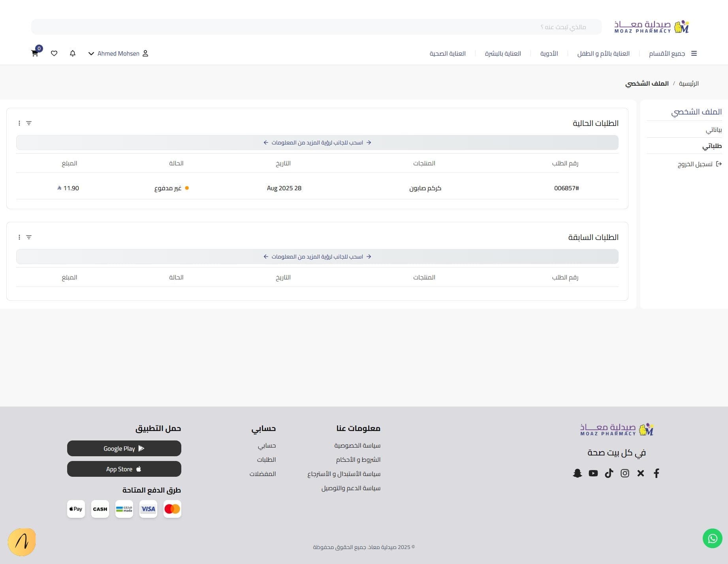This screenshot has width=728, height=564.
Task: Select the الأدوية navigation menu item
Action: coord(549,53)
